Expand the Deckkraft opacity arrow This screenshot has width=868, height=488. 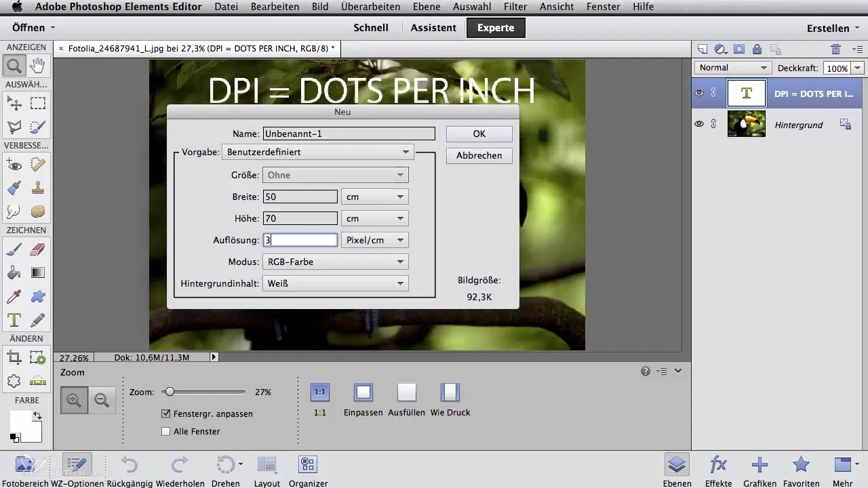[859, 68]
